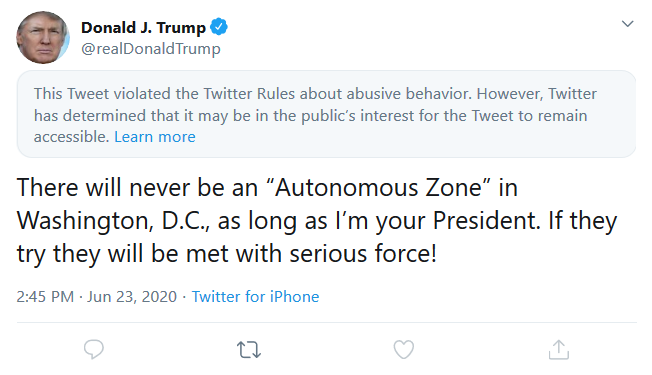This screenshot has height=375, width=652.
Task: Retweet this tweet using the retweet icon
Action: tap(249, 350)
